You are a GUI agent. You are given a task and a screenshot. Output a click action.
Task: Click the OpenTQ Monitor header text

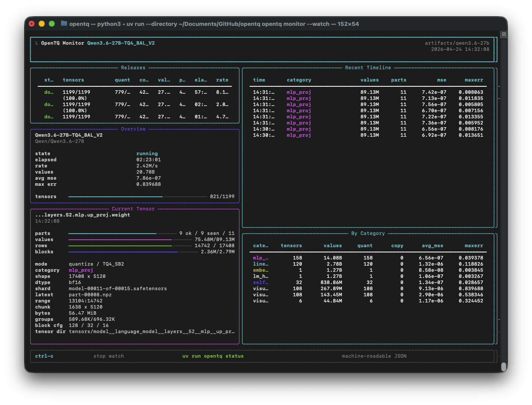62,43
